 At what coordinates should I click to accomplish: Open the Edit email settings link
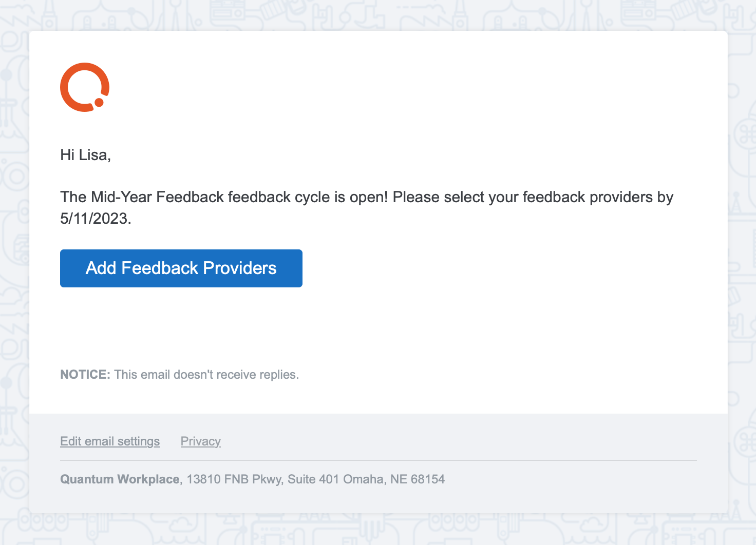[x=110, y=441]
